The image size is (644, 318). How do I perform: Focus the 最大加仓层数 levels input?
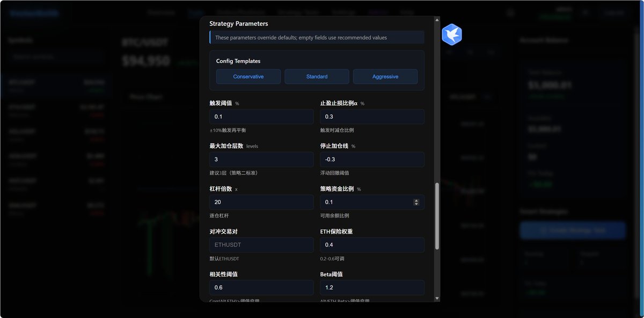click(x=261, y=160)
